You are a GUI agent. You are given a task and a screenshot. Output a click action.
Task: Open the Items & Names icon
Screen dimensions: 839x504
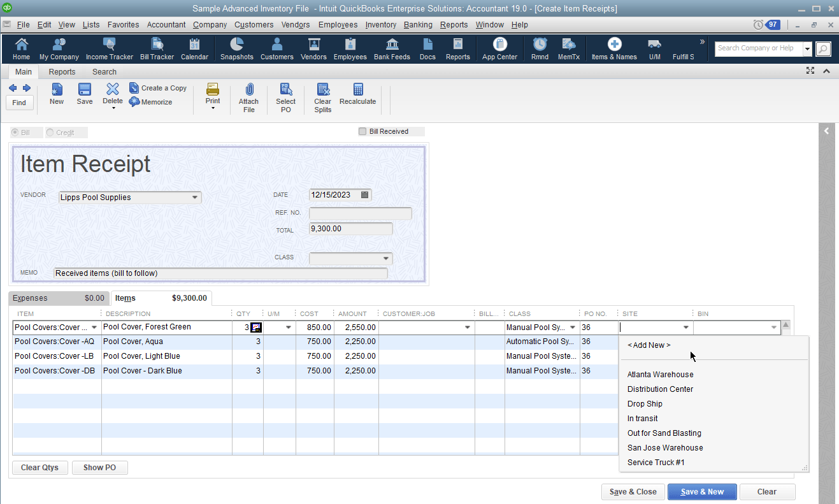pos(614,49)
